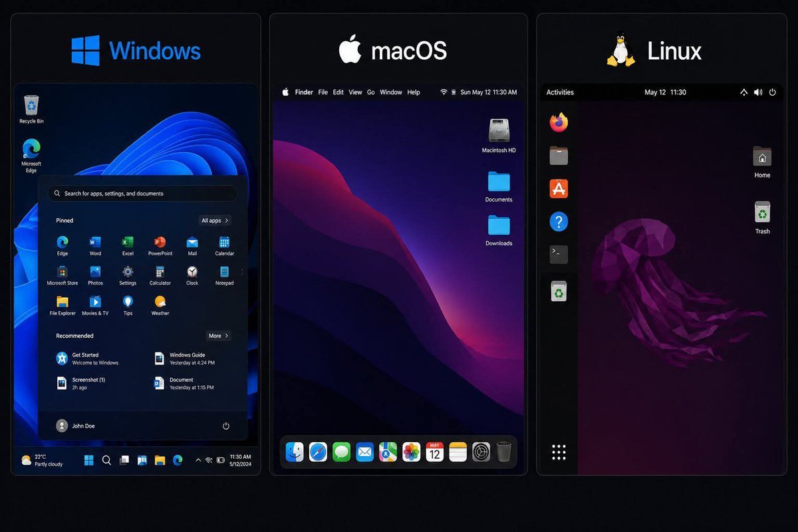This screenshot has height=532, width=798.
Task: Click Activities in Linux top bar
Action: [560, 92]
